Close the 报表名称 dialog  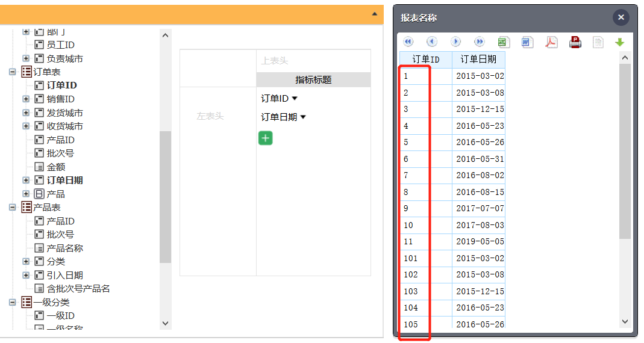(x=621, y=17)
